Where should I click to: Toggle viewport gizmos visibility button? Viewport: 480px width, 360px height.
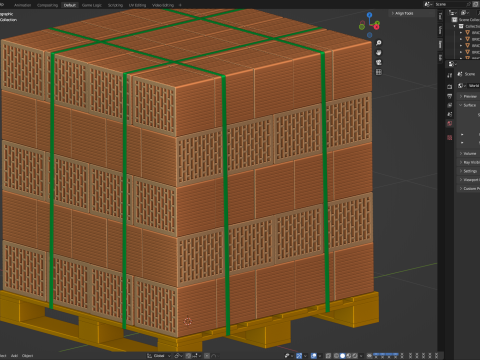[x=299, y=355]
